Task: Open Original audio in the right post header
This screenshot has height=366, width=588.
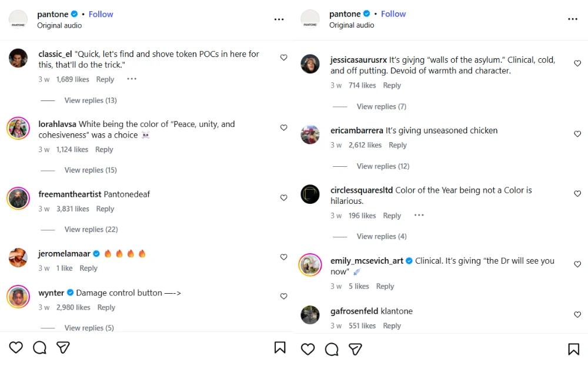Action: (352, 25)
